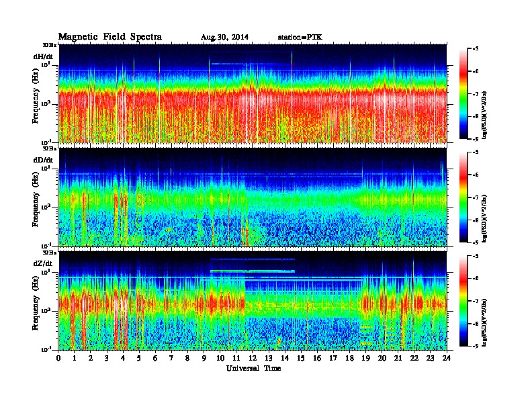
Task: Select the dZ/dt panel label
Action: pyautogui.click(x=43, y=263)
